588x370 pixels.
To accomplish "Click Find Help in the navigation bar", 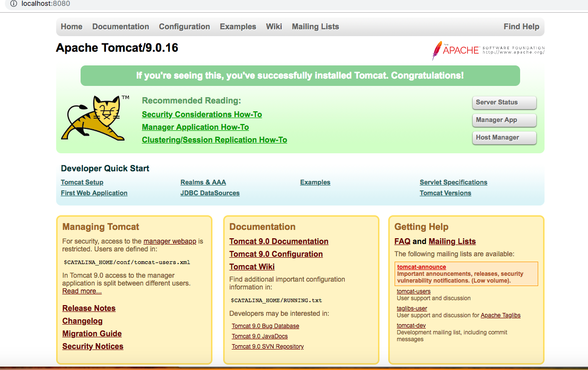I will 522,27.
